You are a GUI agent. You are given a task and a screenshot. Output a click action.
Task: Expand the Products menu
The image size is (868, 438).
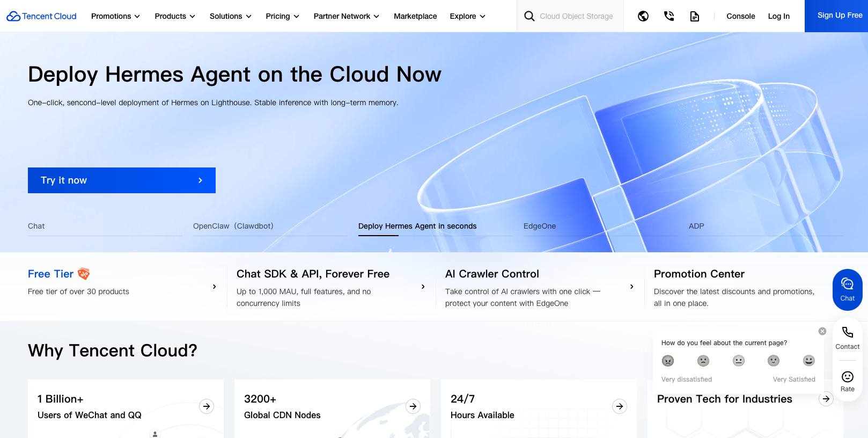(x=175, y=16)
